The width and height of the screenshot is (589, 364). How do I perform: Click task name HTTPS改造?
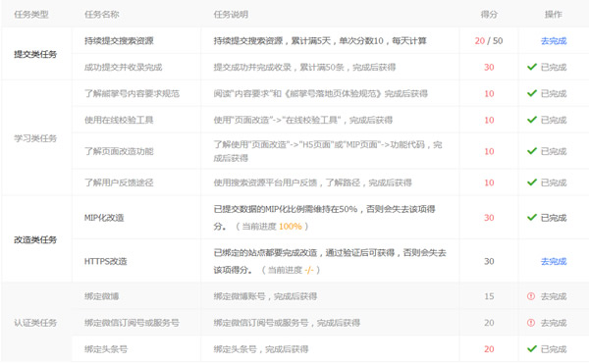click(106, 261)
